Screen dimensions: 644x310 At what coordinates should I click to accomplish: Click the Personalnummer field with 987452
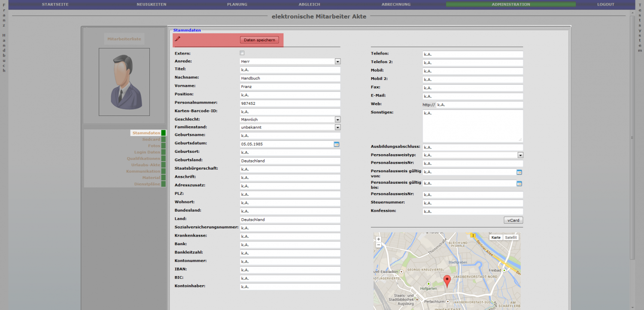(290, 103)
